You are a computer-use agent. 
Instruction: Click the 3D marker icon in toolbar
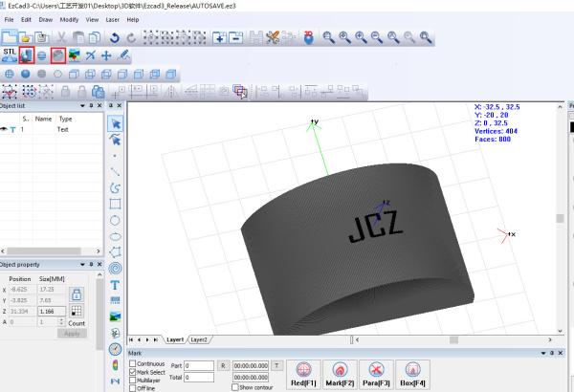point(309,37)
